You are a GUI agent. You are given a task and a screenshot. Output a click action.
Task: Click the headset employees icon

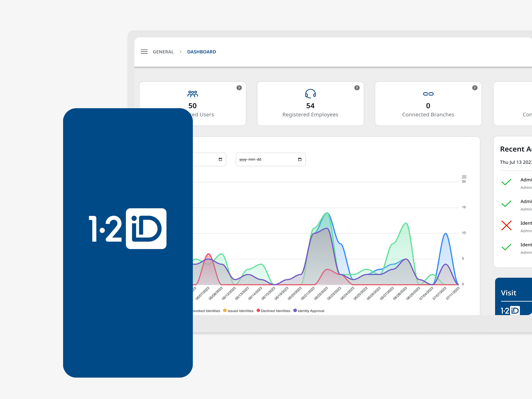click(310, 93)
